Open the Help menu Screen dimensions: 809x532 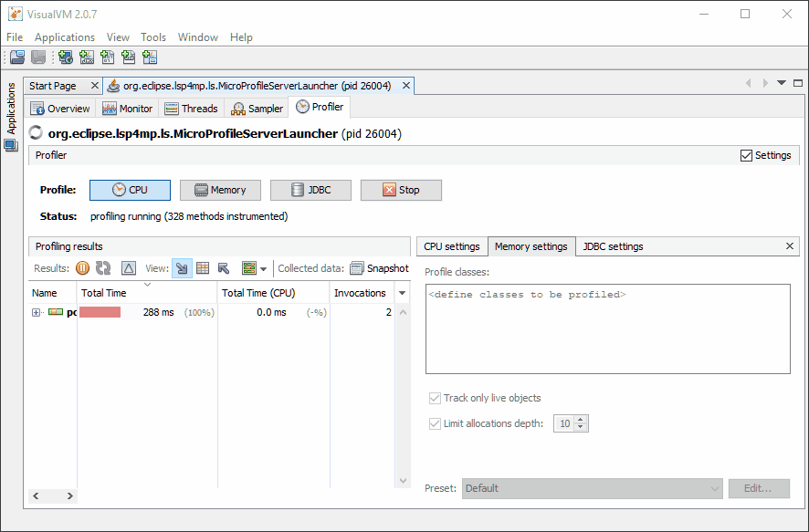coord(241,37)
